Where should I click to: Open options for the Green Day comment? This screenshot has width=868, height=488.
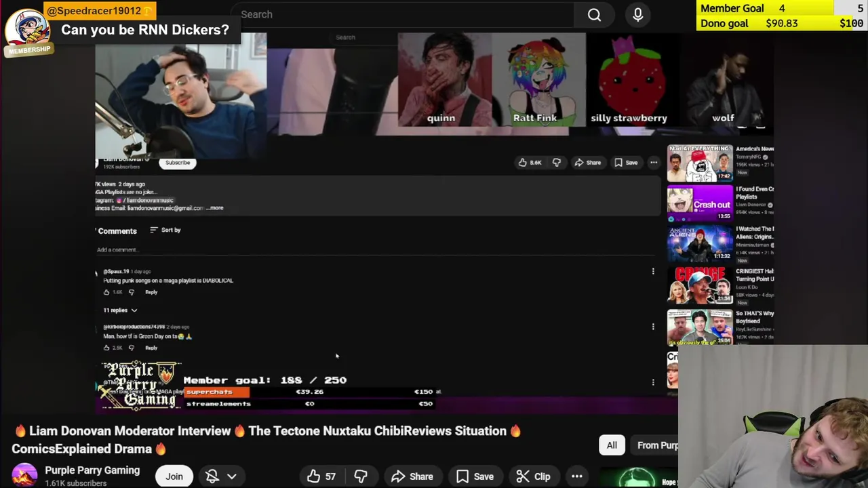653,327
